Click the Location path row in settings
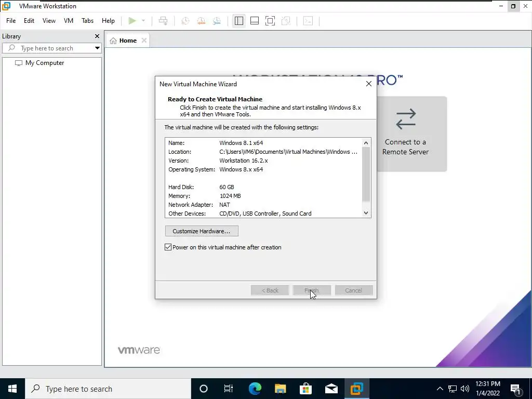Screen dimensions: 532x399 [x=263, y=152]
